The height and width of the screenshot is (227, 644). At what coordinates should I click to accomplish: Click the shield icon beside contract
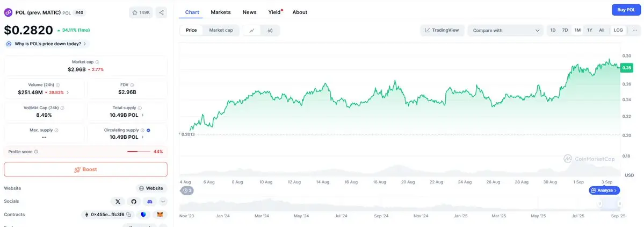[143, 215]
